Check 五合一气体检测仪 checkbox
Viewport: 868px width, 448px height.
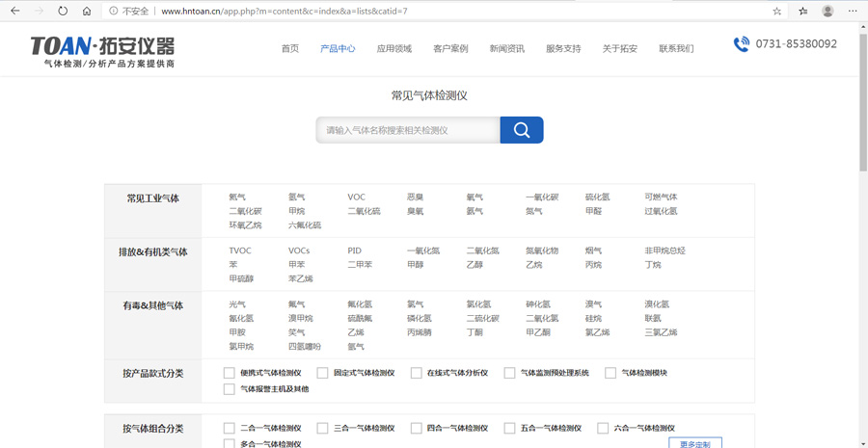(x=509, y=428)
